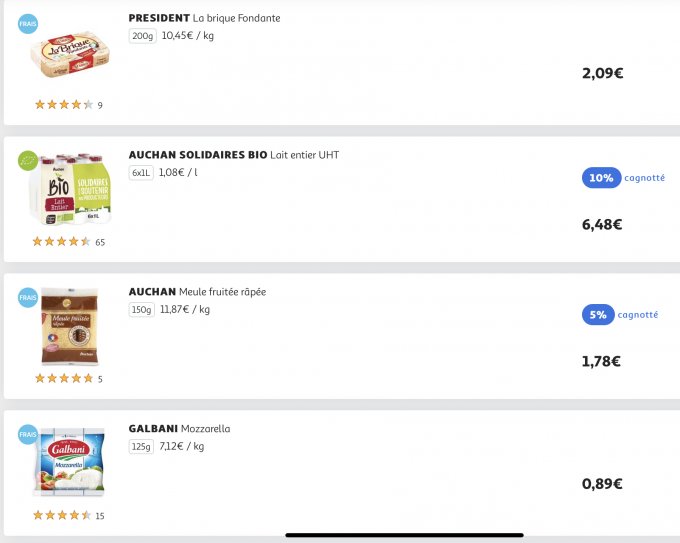The width and height of the screenshot is (680, 543).
Task: Open AUCHAN Meule fruitée râpée title
Action: point(197,292)
